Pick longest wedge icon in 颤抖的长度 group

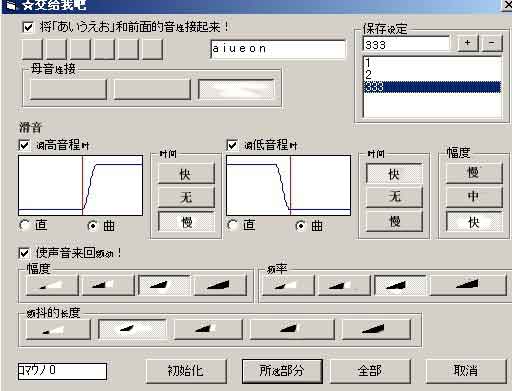pyautogui.click(x=377, y=329)
